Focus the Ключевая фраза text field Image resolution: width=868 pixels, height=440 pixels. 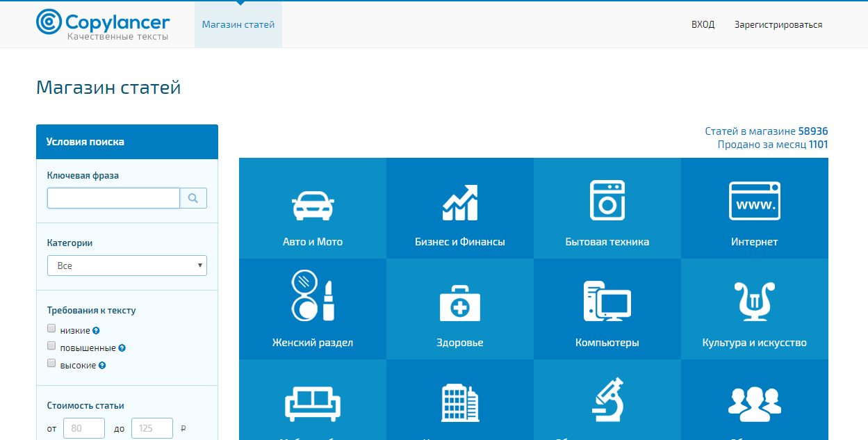pos(113,199)
